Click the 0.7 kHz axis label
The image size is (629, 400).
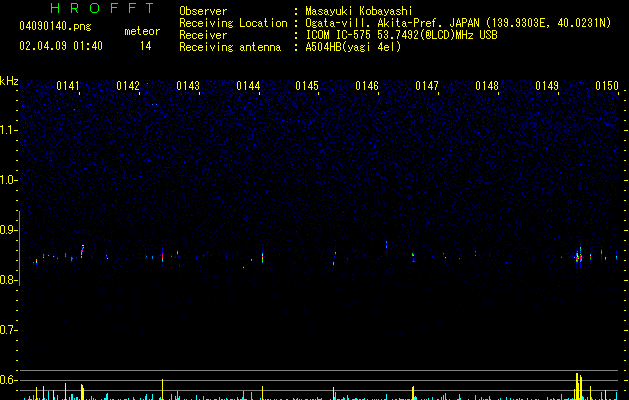click(8, 330)
